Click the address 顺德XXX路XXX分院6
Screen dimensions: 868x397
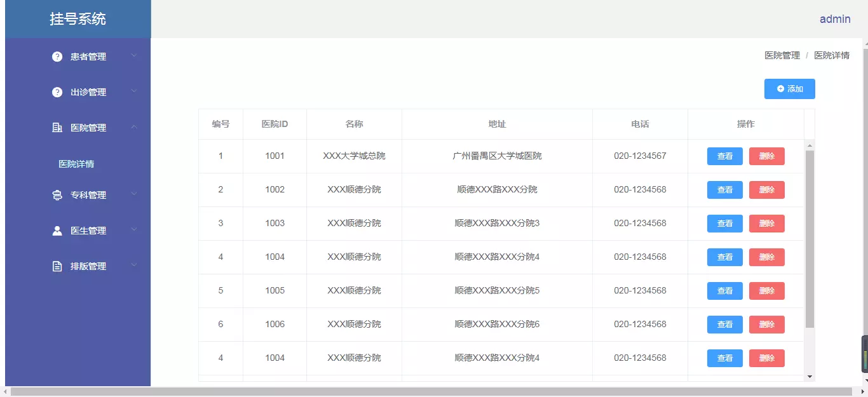point(497,324)
